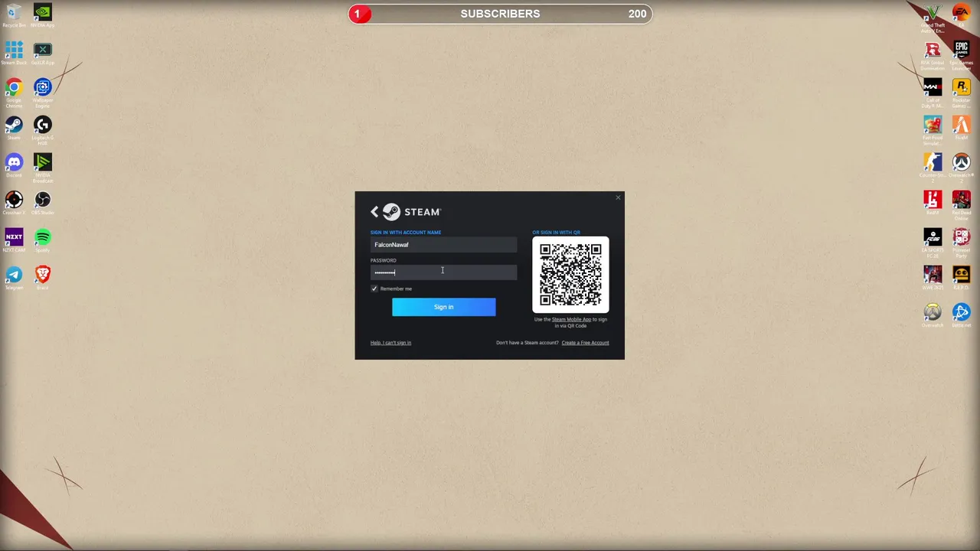Launch the Overwatch shortcut in the bottom row
Image resolution: width=980 pixels, height=551 pixels.
(933, 315)
